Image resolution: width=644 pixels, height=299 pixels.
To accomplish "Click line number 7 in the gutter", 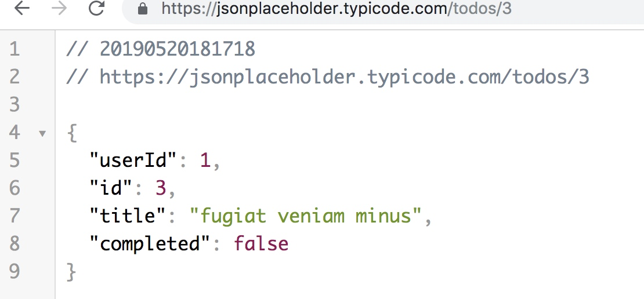I will 15,216.
